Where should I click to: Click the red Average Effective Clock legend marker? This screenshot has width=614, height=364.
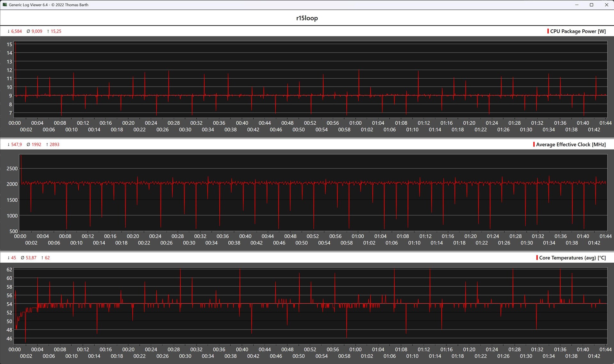[x=534, y=144]
